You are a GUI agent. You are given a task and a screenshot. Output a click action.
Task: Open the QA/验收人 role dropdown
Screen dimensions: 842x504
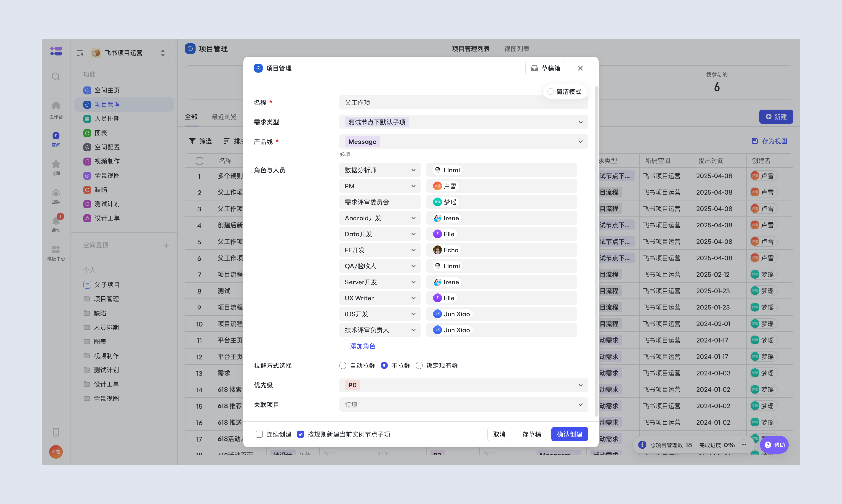point(380,266)
